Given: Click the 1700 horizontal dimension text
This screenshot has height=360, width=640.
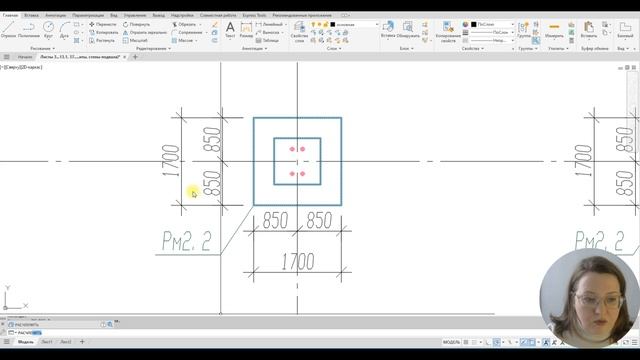Looking at the screenshot, I should point(298,262).
